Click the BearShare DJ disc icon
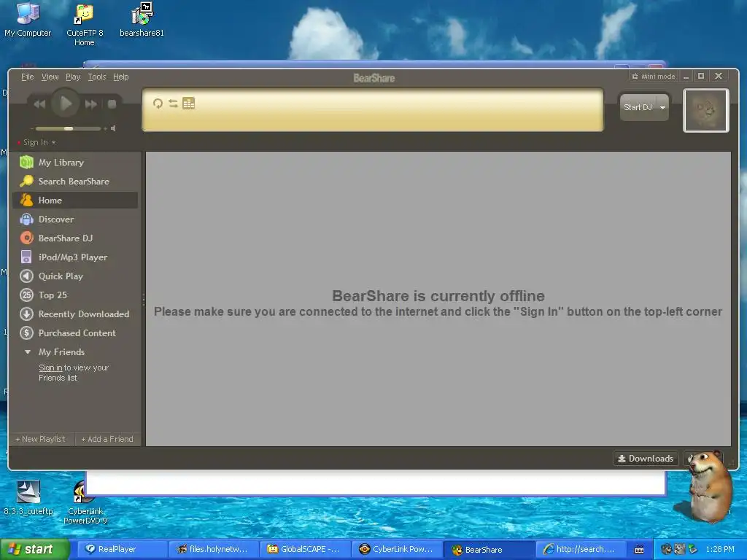The height and width of the screenshot is (560, 747). 27,238
